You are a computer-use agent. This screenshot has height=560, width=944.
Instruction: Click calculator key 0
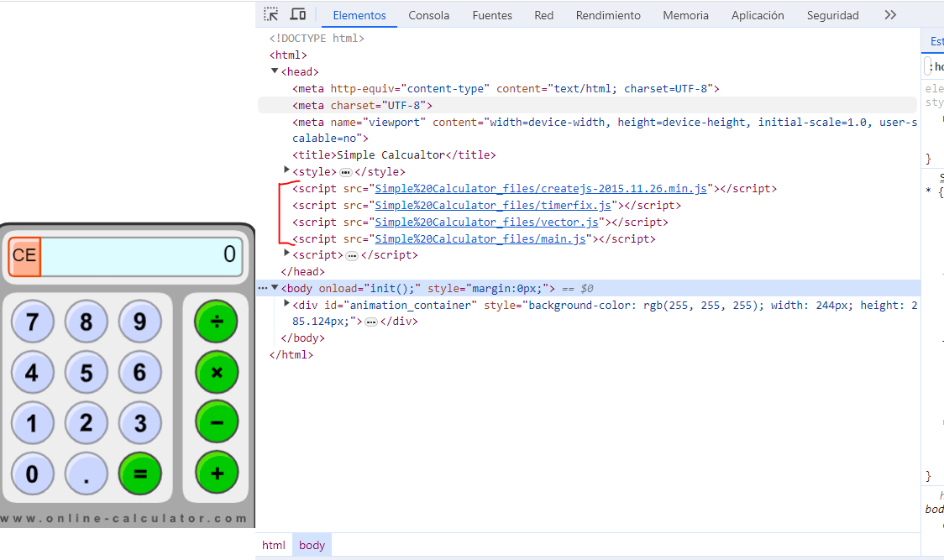tap(33, 474)
